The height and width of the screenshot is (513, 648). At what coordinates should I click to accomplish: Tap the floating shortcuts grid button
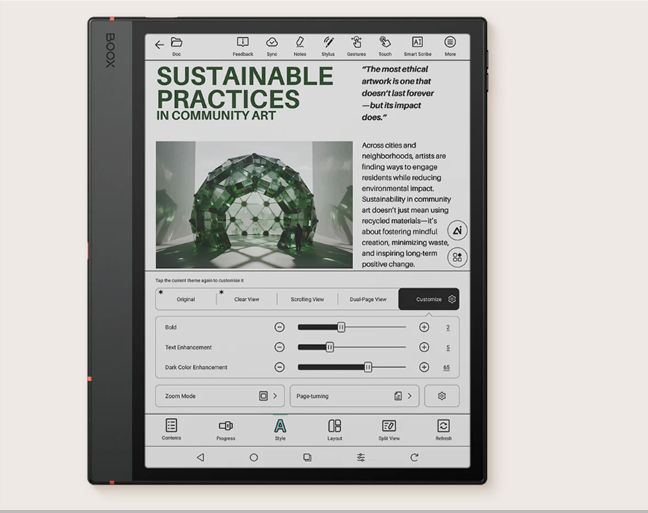coord(457,257)
